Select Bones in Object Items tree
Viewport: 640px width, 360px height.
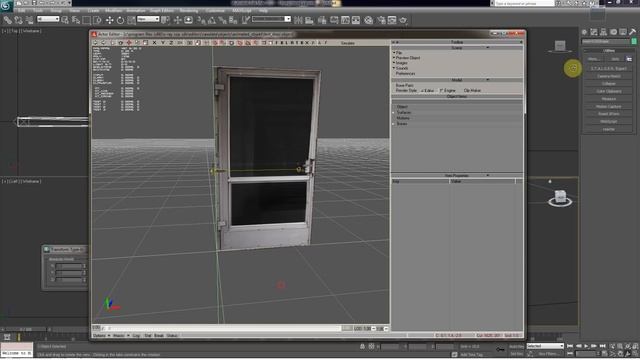coord(402,124)
